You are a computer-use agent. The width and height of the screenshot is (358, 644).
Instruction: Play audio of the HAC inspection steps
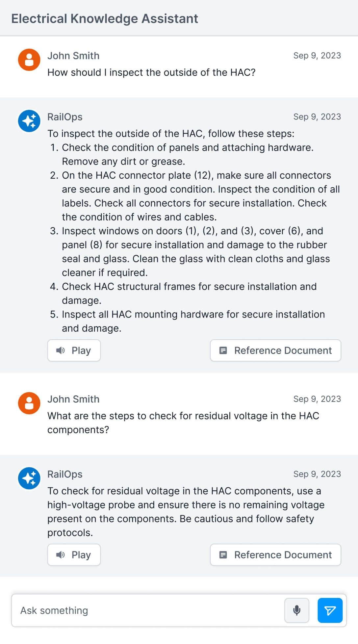pyautogui.click(x=74, y=350)
